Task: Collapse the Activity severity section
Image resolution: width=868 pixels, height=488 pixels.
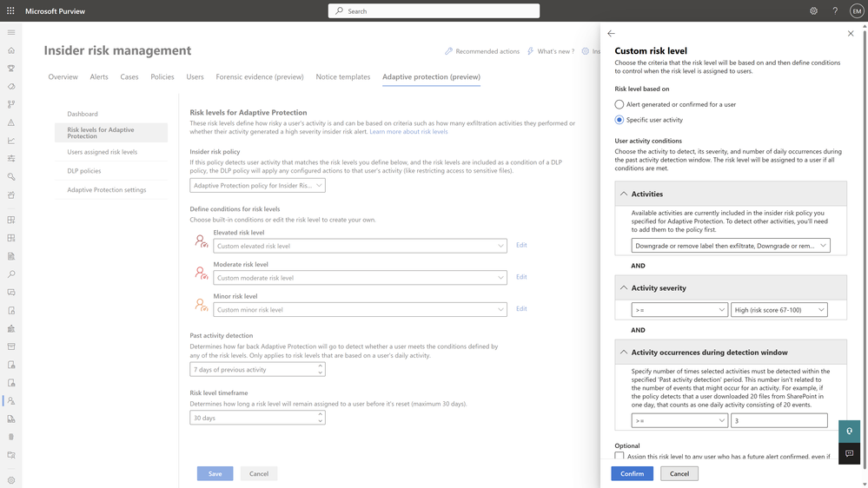Action: pyautogui.click(x=624, y=288)
